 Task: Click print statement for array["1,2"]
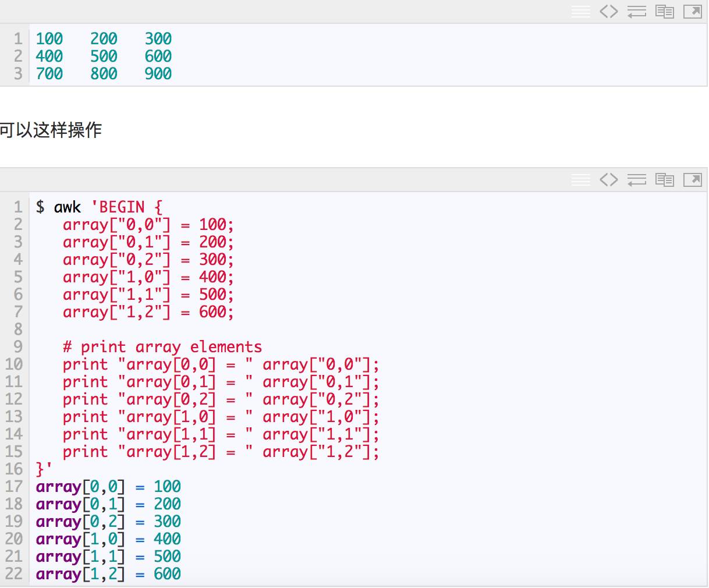[x=221, y=452]
